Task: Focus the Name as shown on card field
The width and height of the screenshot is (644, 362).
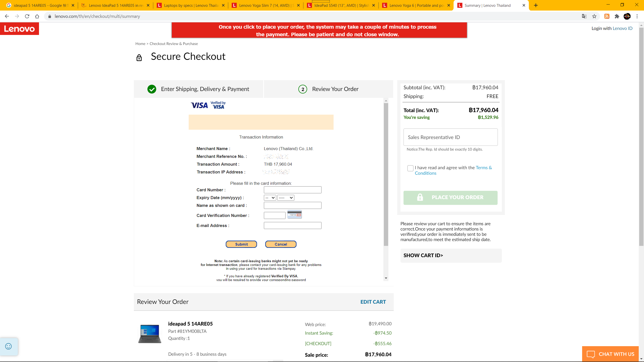Action: (293, 205)
